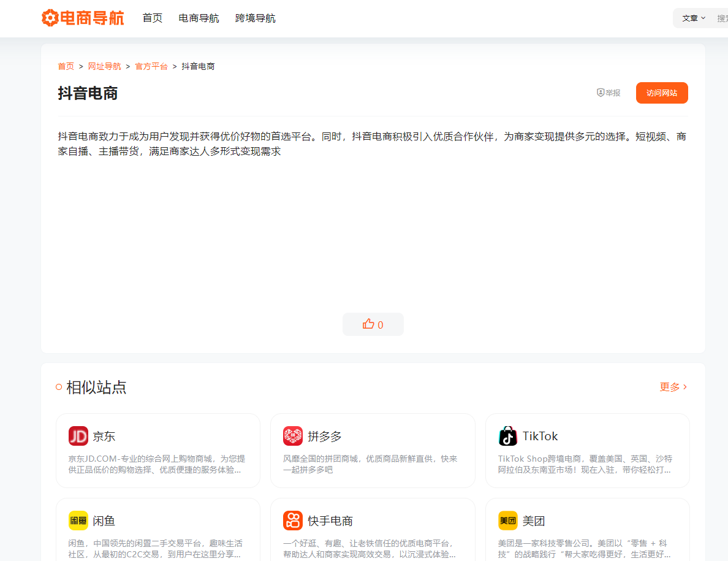This screenshot has height=561, width=728.
Task: Click 网址导航 breadcrumb link
Action: [x=104, y=66]
